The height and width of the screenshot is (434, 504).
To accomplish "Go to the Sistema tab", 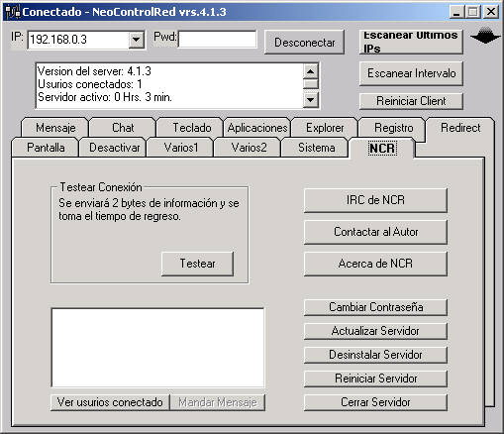I will (x=316, y=148).
